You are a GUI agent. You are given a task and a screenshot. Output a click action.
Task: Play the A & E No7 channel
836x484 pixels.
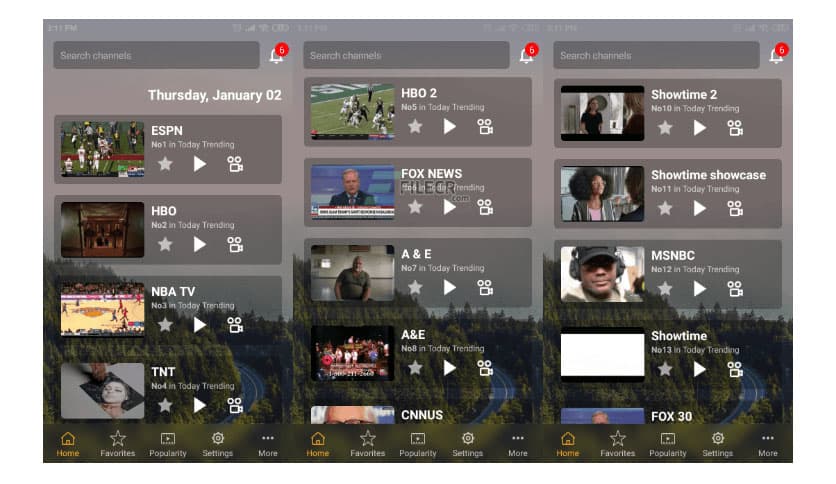coord(449,287)
